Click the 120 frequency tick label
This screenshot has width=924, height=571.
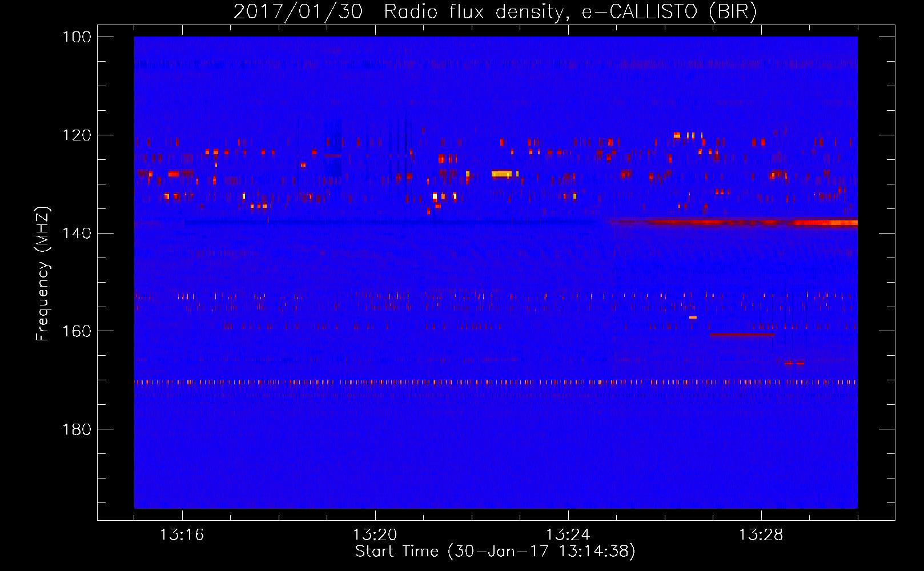tap(77, 135)
